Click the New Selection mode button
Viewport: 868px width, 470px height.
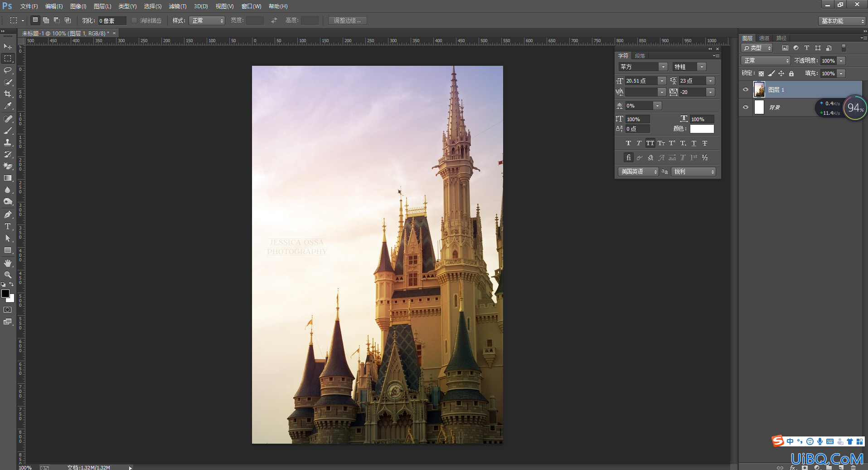coord(35,20)
